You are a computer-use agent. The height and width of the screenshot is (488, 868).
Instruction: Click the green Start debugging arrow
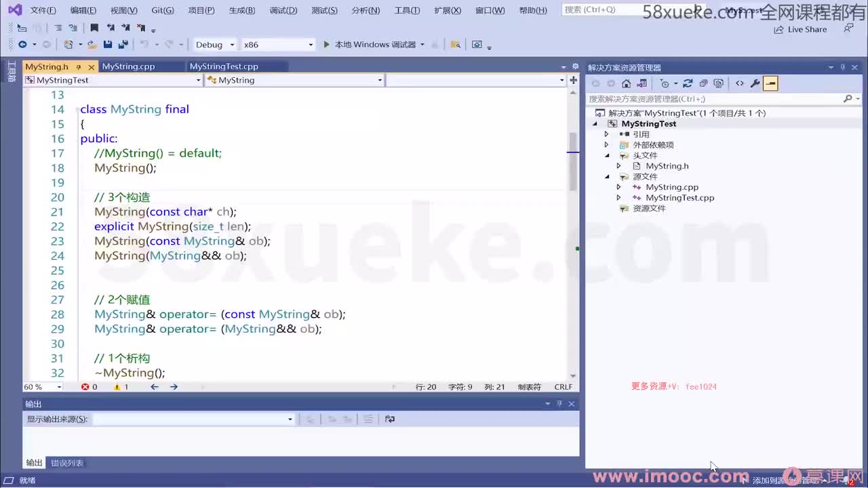(x=326, y=44)
